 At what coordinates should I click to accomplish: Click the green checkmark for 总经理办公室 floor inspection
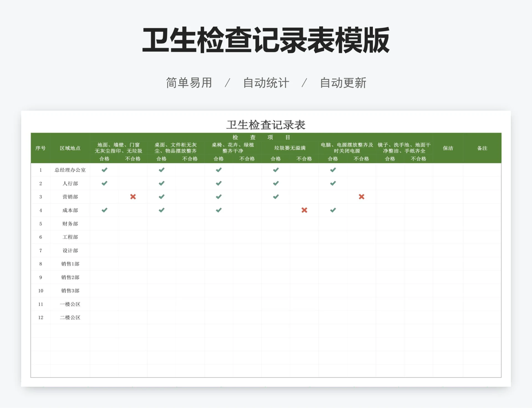click(x=105, y=170)
